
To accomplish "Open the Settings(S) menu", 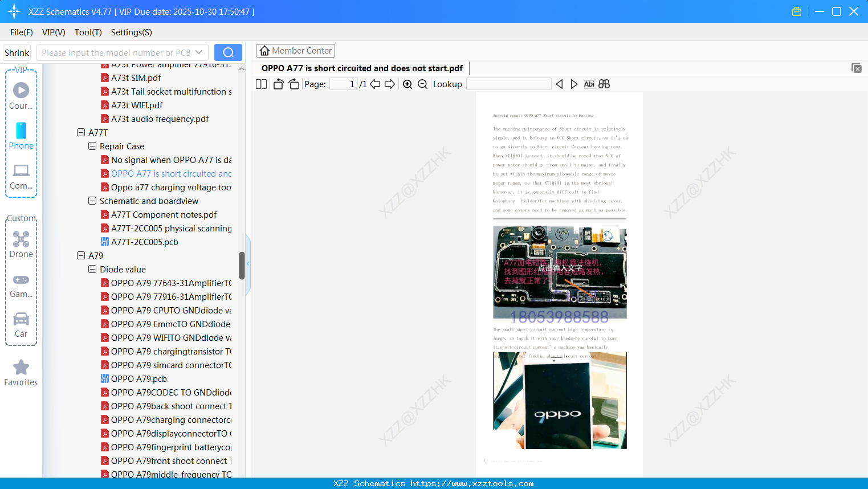I will (132, 32).
